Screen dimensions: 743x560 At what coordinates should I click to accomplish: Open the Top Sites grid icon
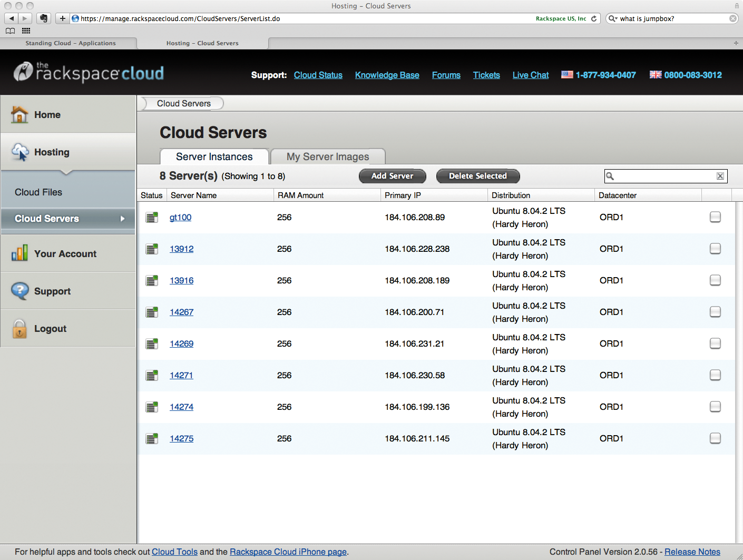(26, 31)
